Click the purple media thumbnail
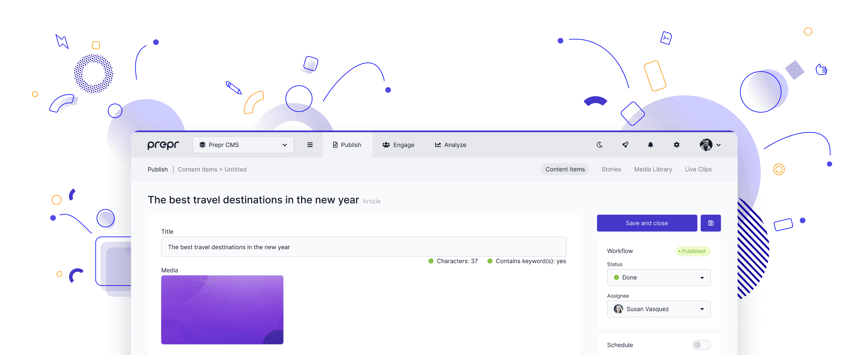The width and height of the screenshot is (868, 355). pos(222,310)
